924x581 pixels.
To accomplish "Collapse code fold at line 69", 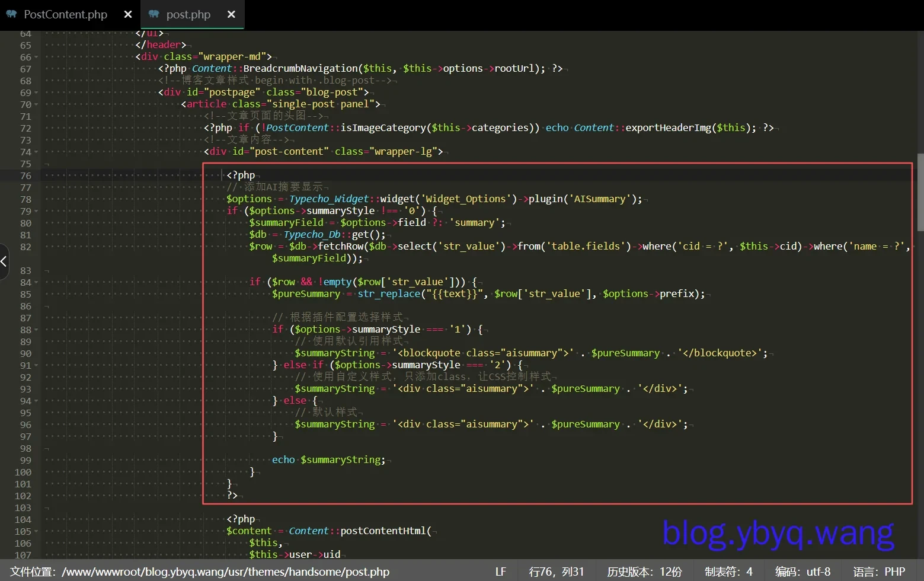I will 37,93.
